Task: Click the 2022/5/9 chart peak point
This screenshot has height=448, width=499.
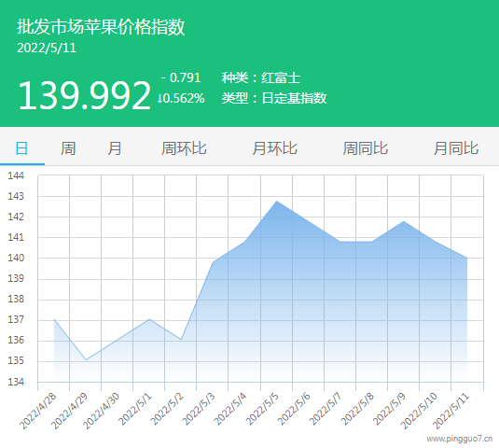Action: click(404, 221)
